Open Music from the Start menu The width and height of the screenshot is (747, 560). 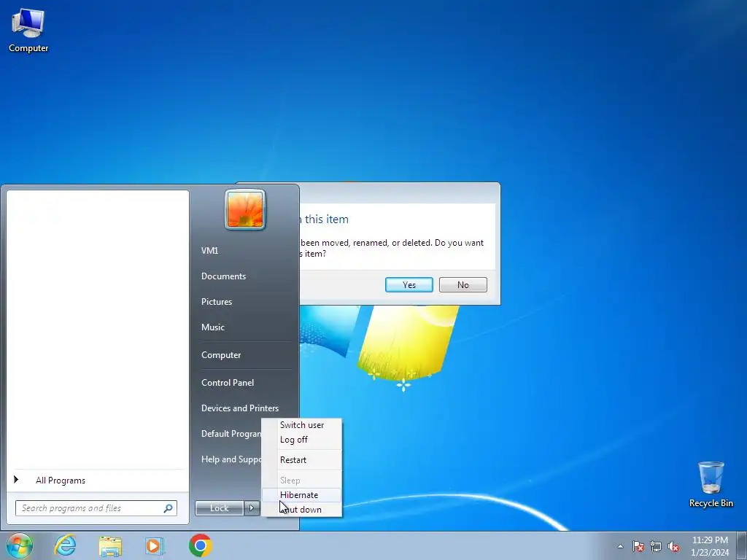212,327
